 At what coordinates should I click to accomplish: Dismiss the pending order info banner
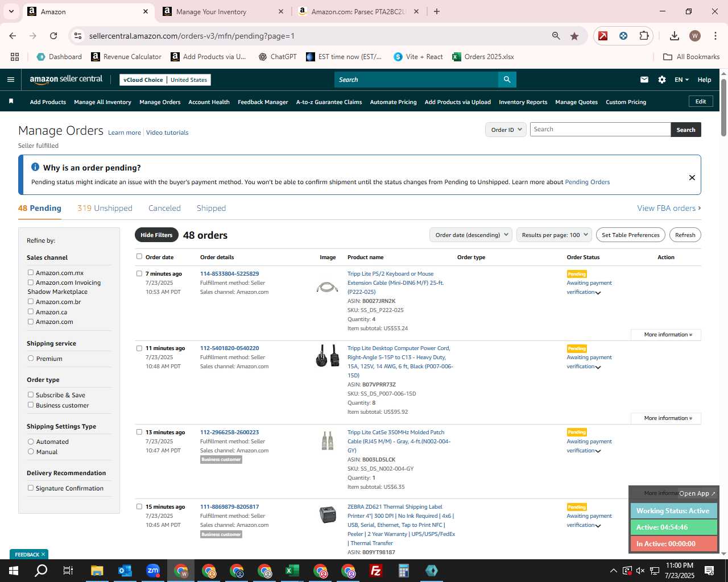point(692,177)
